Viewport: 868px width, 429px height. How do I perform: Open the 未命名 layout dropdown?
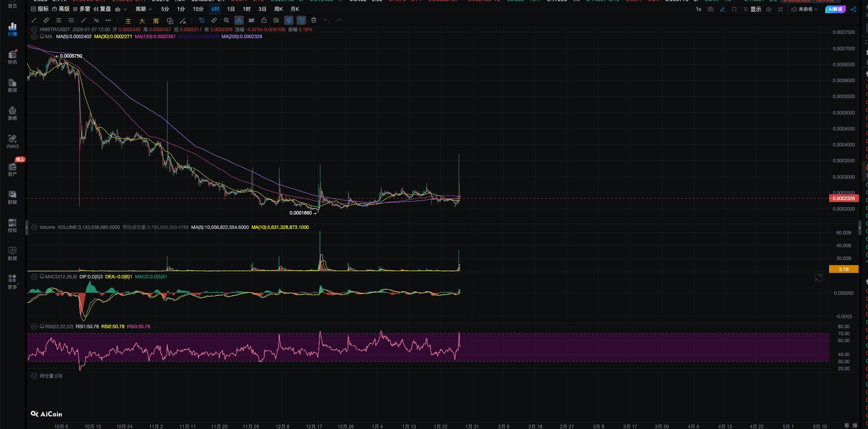(805, 9)
